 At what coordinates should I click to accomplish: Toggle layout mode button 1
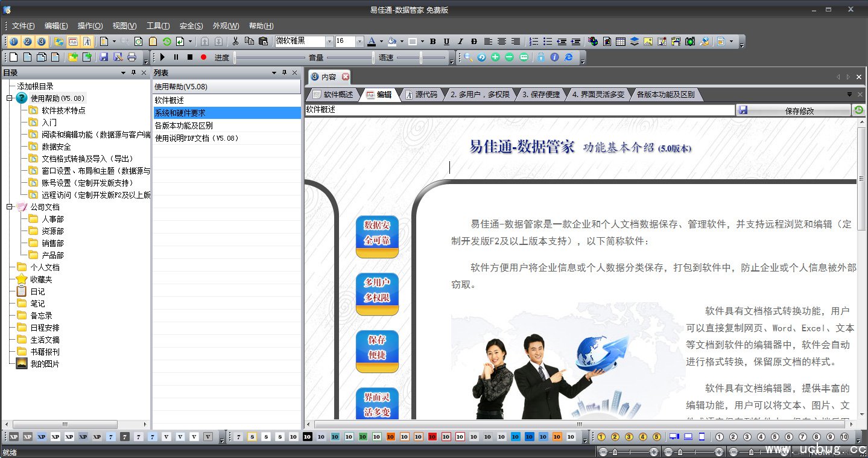pyautogui.click(x=13, y=41)
